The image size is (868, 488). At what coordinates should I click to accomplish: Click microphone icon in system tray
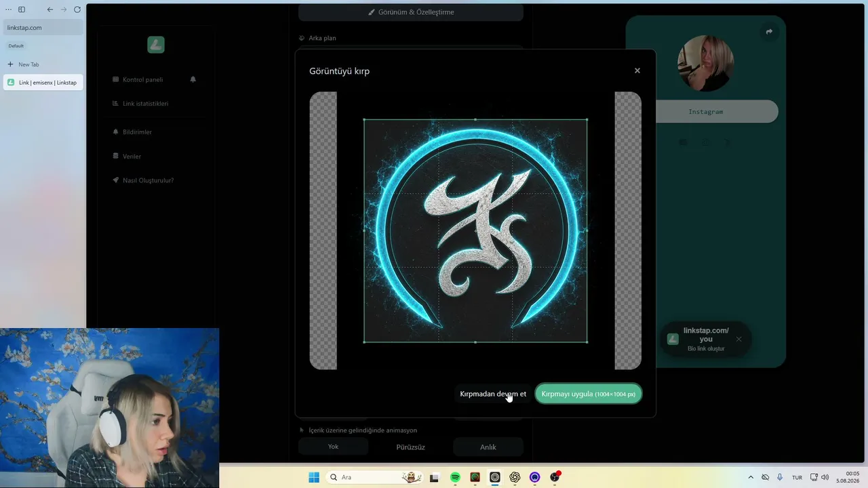pos(780,477)
